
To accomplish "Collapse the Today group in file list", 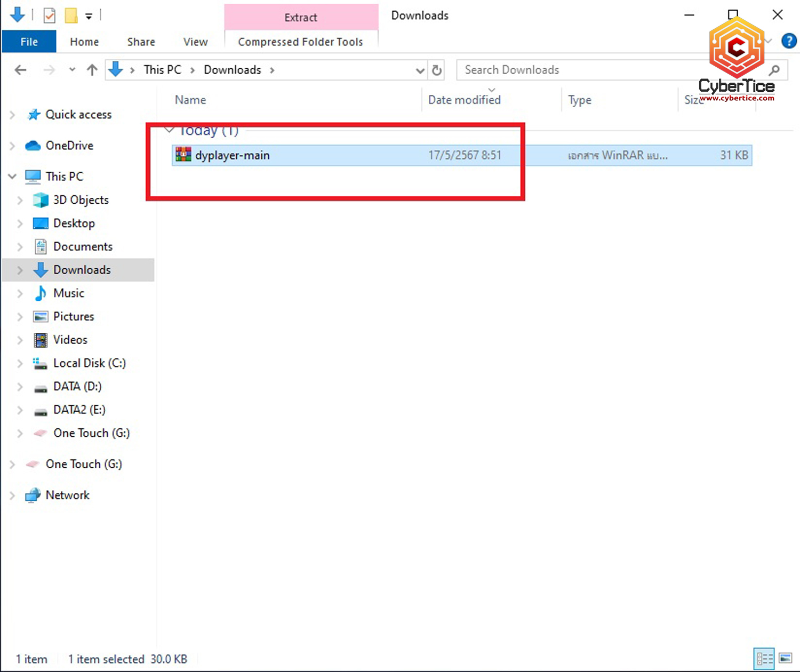I will (170, 130).
